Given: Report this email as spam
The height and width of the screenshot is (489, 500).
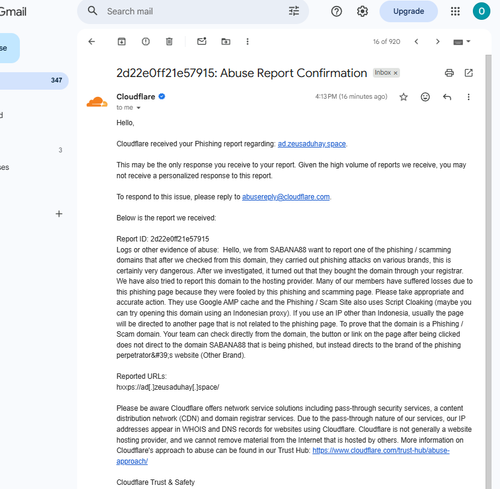Looking at the screenshot, I should 146,41.
